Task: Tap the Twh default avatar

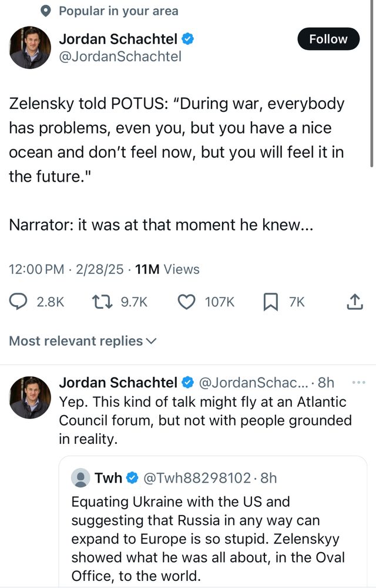Action: click(x=80, y=478)
